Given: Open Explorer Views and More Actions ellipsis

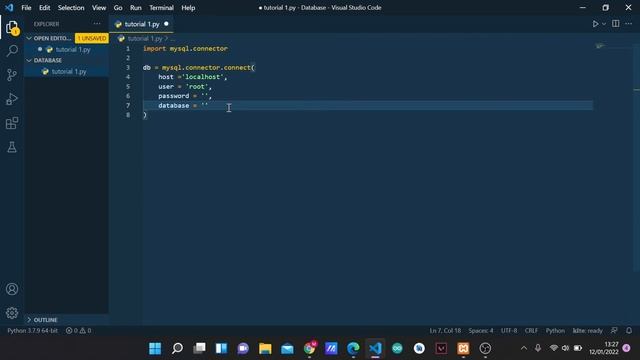Looking at the screenshot, I should pyautogui.click(x=97, y=24).
